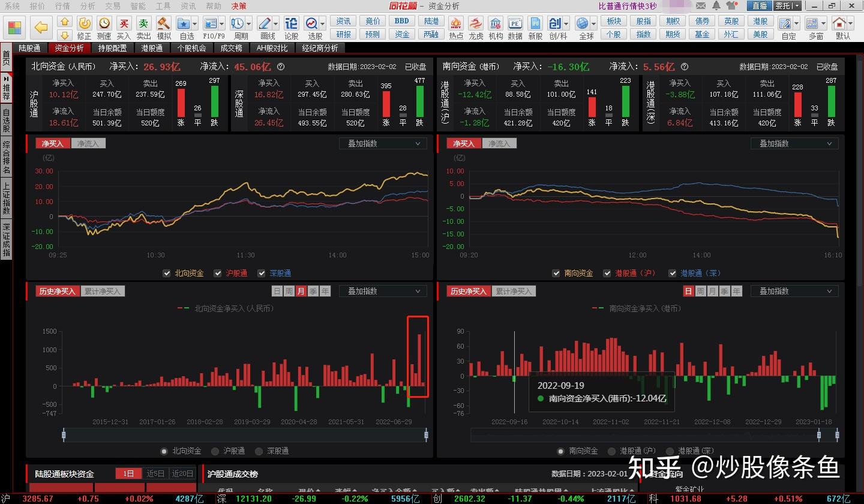Select 近5日 in 陆股通板块资金

(155, 473)
